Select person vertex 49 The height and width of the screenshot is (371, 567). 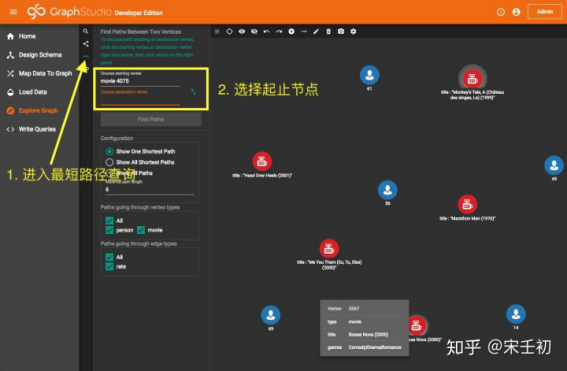[554, 165]
